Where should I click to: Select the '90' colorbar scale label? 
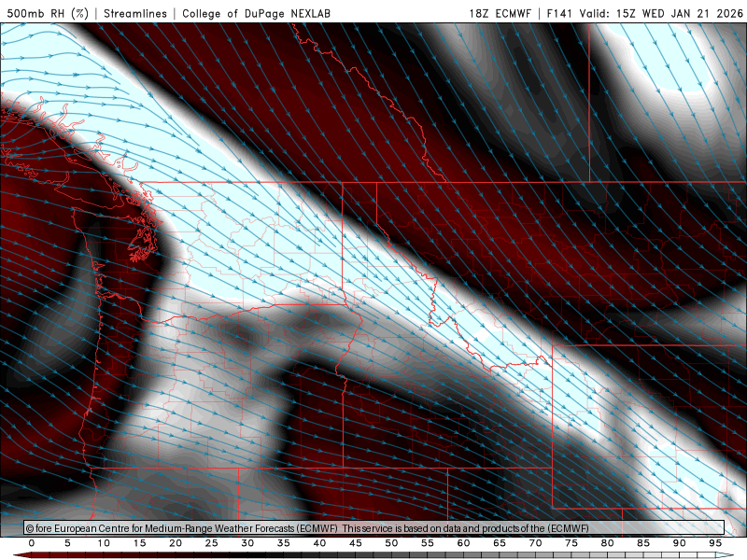[x=680, y=543]
